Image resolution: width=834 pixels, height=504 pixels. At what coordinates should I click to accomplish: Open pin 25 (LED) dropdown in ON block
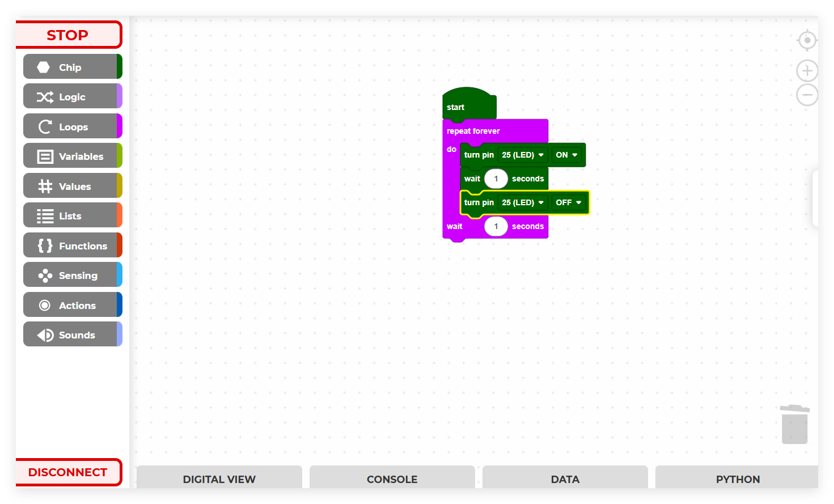[523, 155]
